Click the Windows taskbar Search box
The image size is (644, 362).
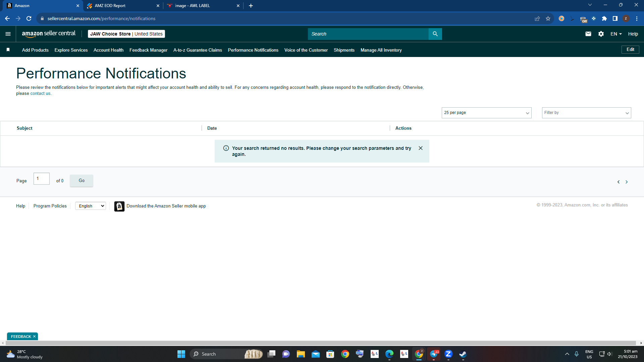click(227, 354)
